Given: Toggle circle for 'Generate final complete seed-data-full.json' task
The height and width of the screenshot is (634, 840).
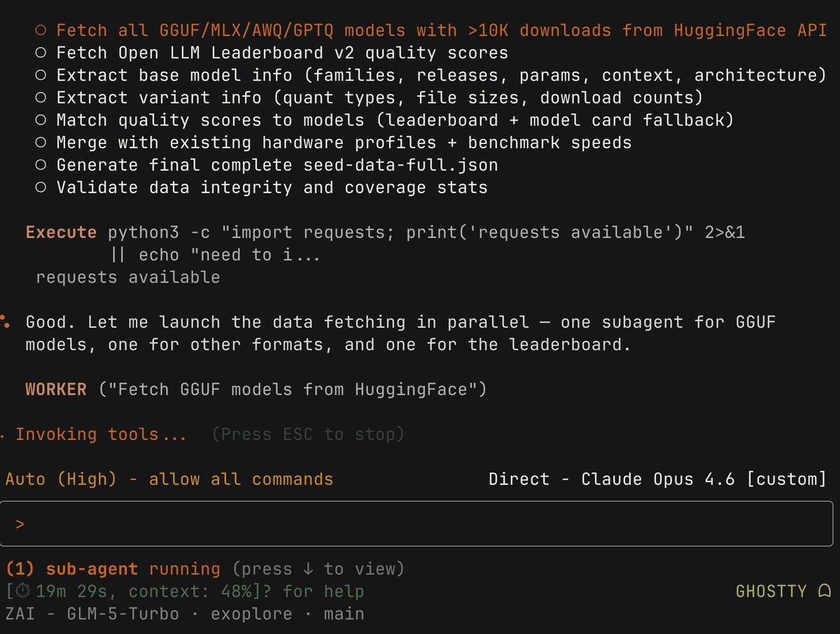Looking at the screenshot, I should point(41,165).
